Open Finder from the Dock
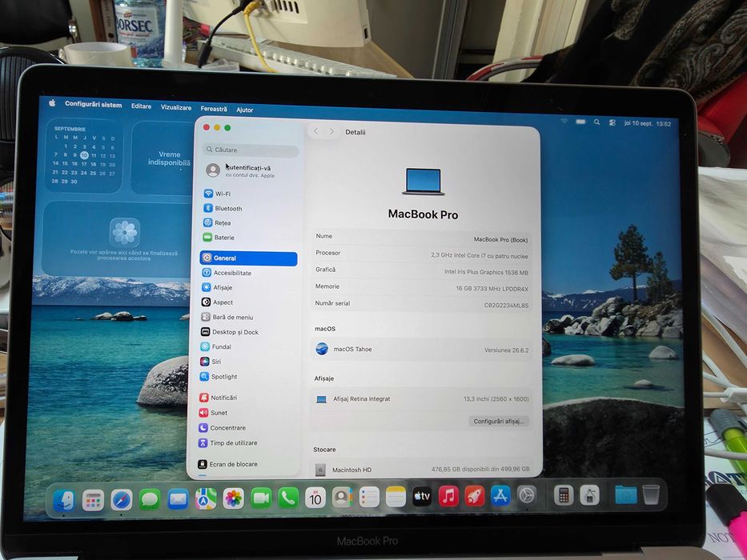This screenshot has height=560, width=747. [x=64, y=499]
